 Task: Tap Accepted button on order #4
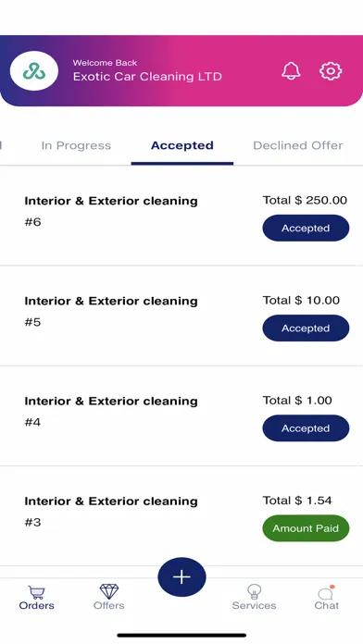tap(306, 428)
